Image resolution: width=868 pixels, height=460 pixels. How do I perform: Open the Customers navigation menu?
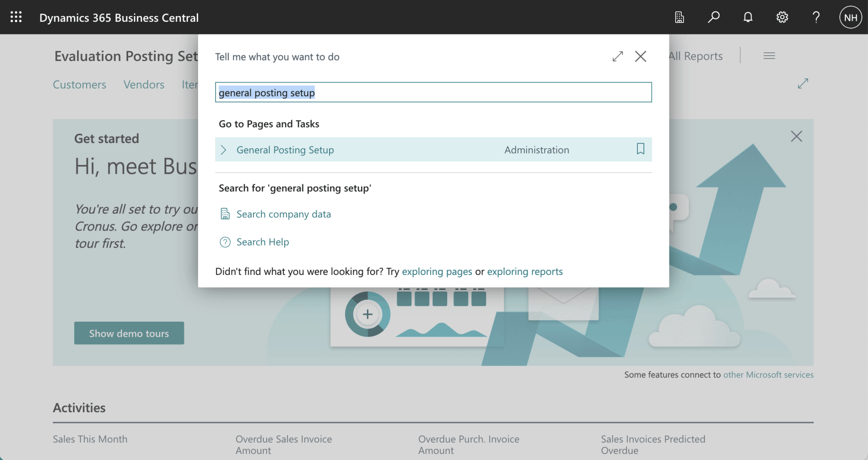pyautogui.click(x=79, y=85)
